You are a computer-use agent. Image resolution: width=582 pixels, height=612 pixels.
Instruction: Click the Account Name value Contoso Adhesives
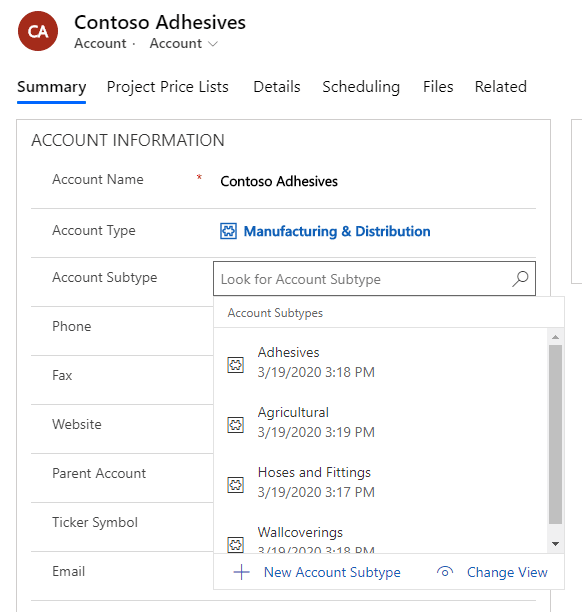coord(279,181)
